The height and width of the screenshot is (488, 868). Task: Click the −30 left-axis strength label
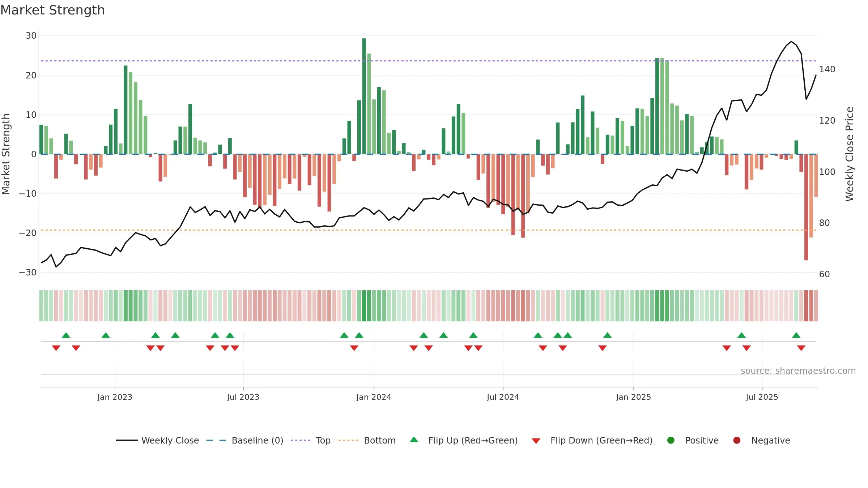pyautogui.click(x=28, y=273)
